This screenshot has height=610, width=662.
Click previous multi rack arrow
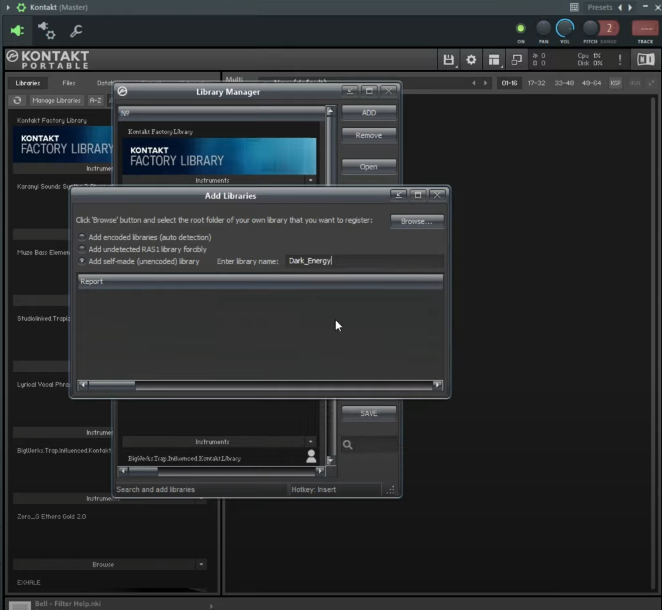tap(474, 83)
